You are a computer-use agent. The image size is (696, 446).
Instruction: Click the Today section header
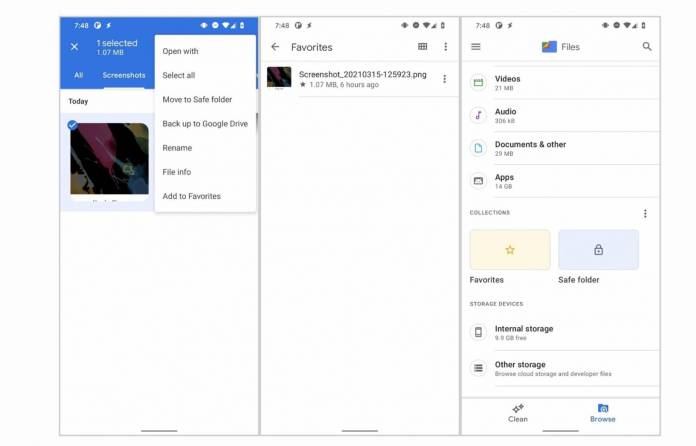coord(78,101)
